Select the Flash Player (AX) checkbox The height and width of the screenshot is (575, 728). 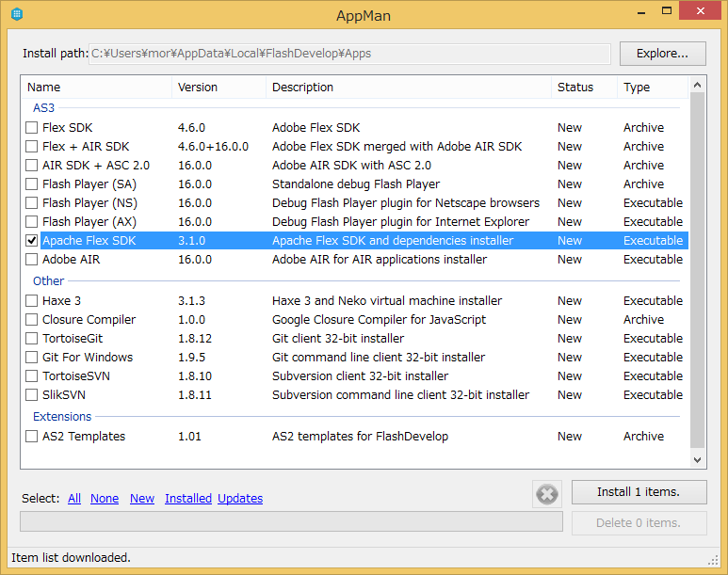point(32,222)
